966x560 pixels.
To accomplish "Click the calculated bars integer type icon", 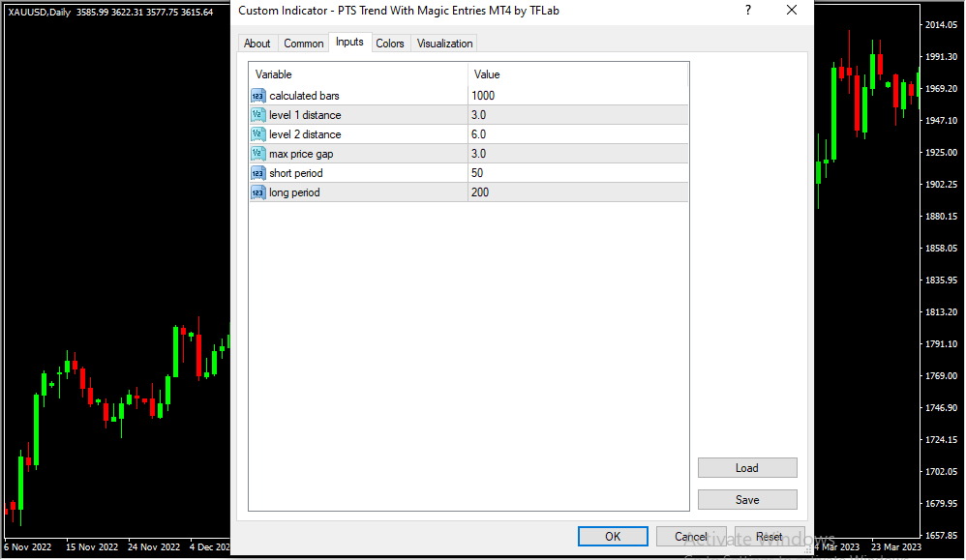I will [x=257, y=96].
